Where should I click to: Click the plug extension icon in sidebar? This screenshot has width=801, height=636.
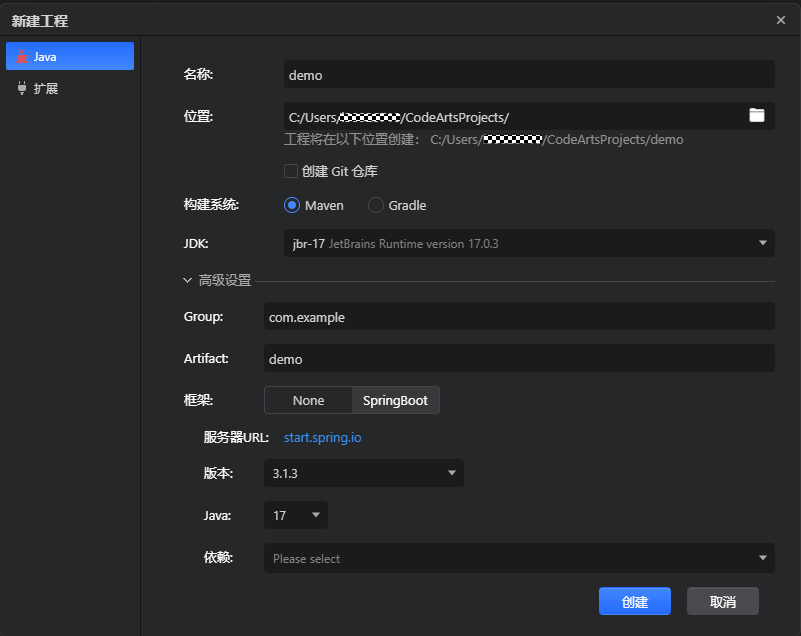(22, 88)
